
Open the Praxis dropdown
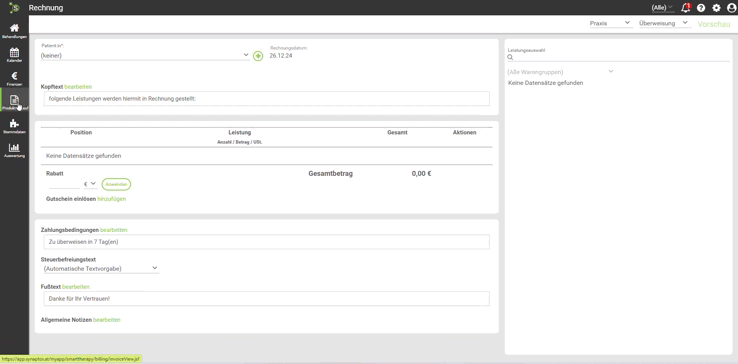coord(610,23)
